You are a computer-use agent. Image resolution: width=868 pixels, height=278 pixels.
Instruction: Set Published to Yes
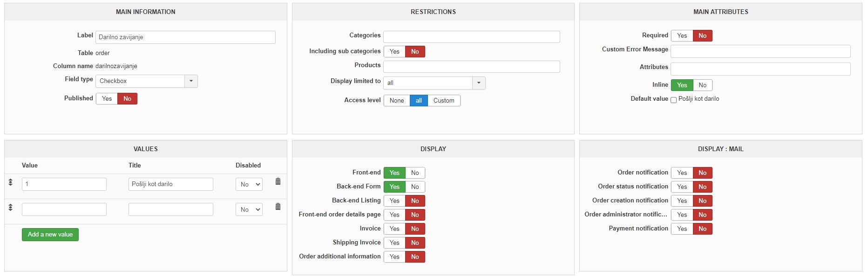click(107, 99)
